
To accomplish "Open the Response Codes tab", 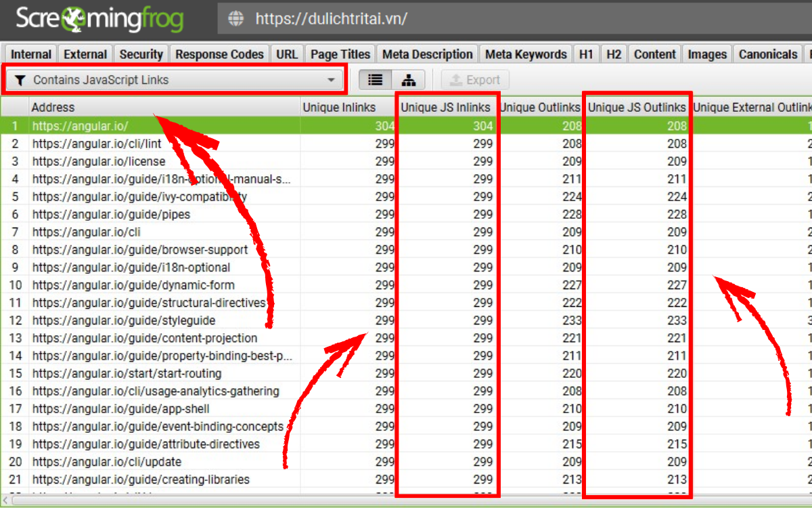I will click(x=219, y=54).
